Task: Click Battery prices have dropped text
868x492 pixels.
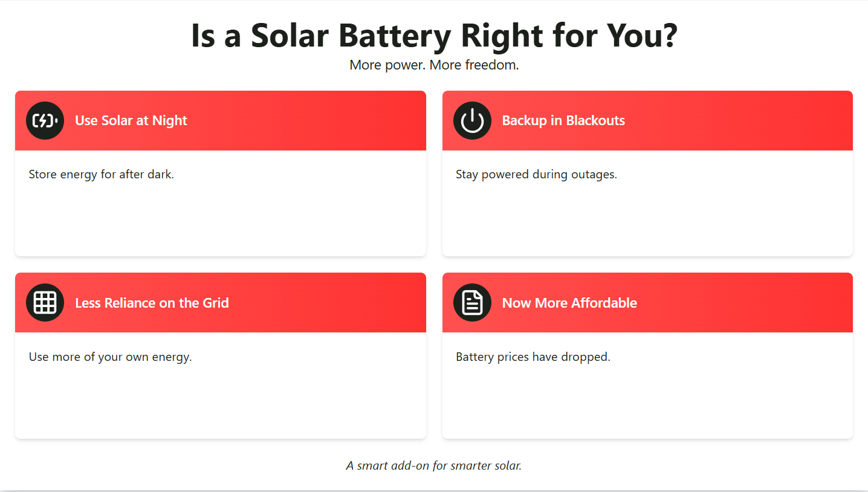Action: click(x=533, y=357)
